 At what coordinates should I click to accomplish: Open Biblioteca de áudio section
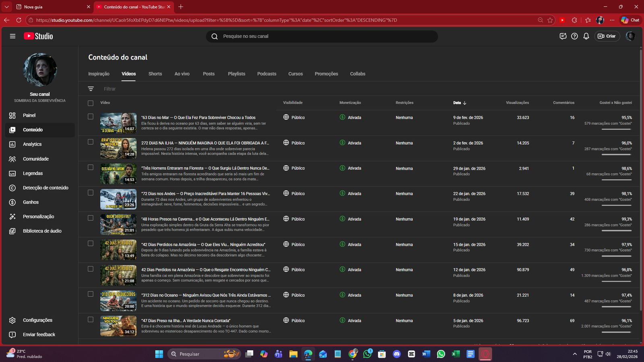(x=42, y=231)
